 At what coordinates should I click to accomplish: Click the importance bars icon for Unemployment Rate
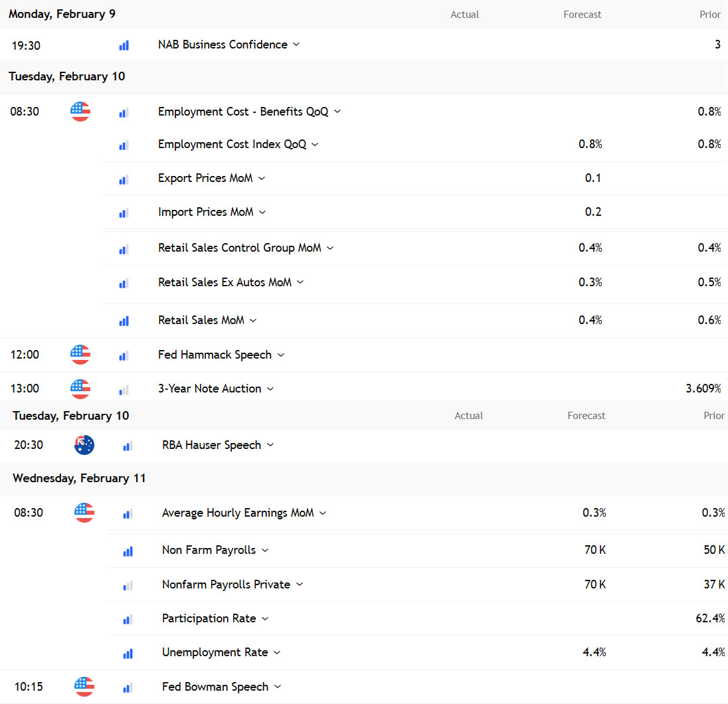tap(128, 654)
